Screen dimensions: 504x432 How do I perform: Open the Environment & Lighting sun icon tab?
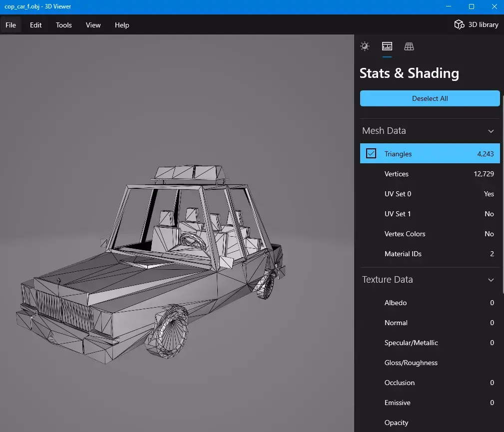[365, 46]
